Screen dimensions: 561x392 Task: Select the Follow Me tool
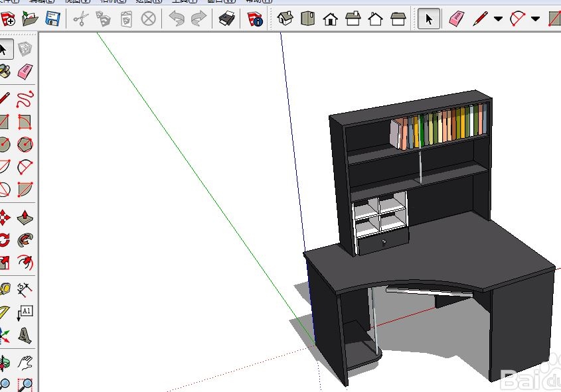25,239
